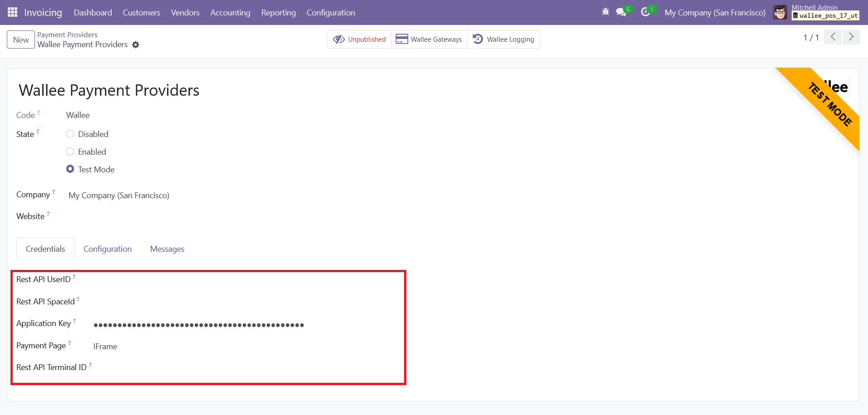This screenshot has height=415, width=868.
Task: Go to previous record arrow
Action: pyautogui.click(x=833, y=37)
